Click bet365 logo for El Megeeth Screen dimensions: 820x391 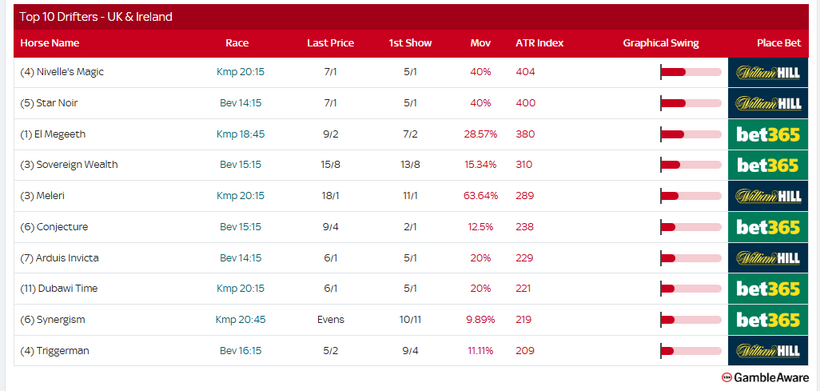768,134
